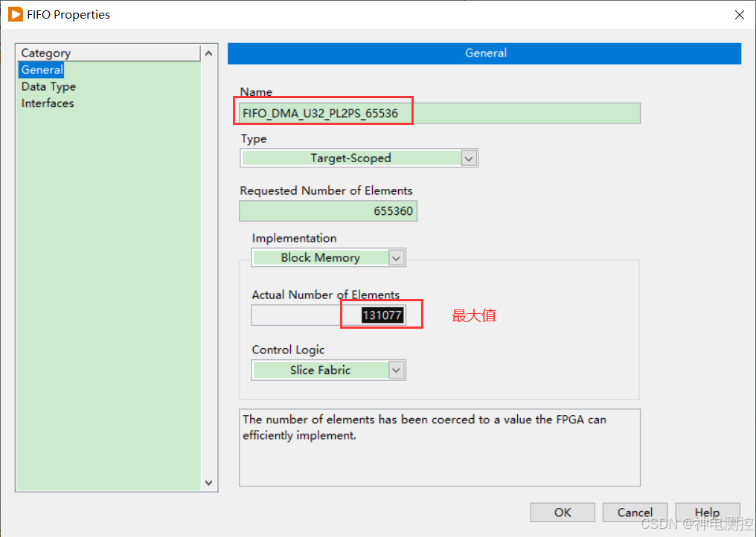
Task: Click the General section header banner
Action: pyautogui.click(x=484, y=53)
